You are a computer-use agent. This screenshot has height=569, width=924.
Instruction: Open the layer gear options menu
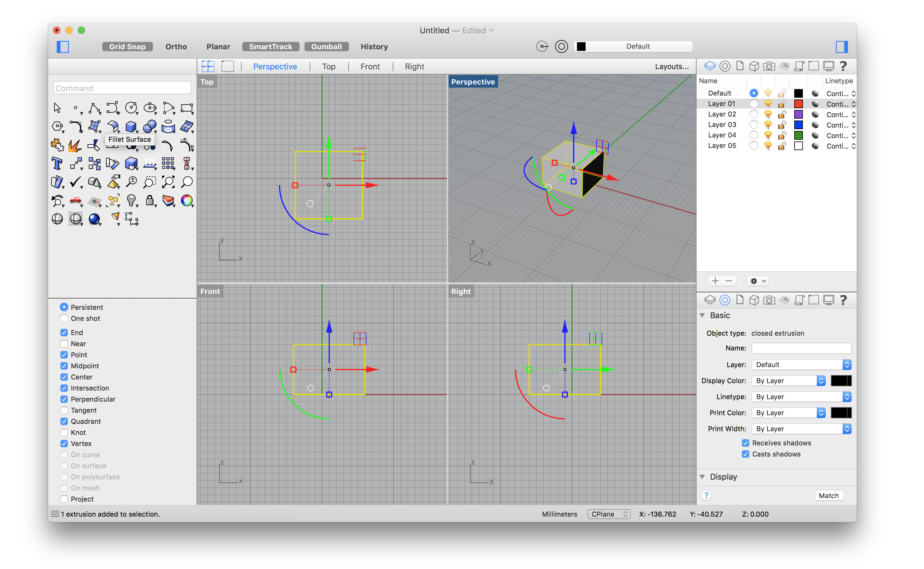pyautogui.click(x=757, y=281)
